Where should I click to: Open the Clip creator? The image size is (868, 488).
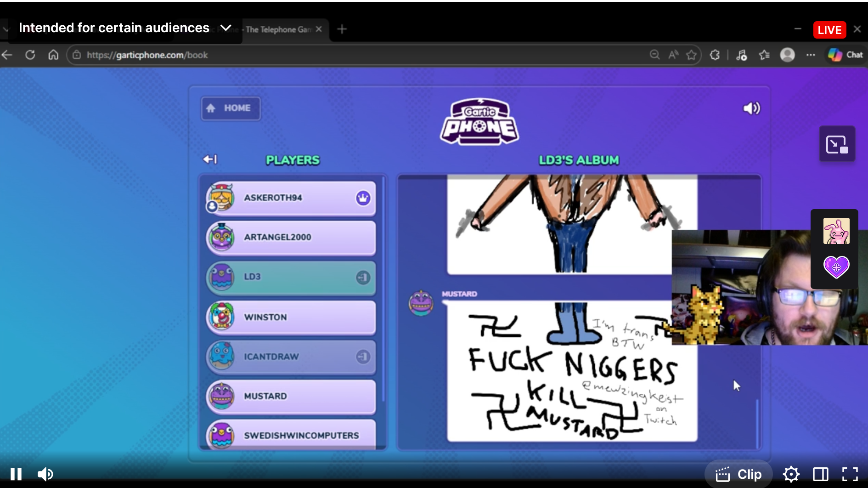point(738,474)
